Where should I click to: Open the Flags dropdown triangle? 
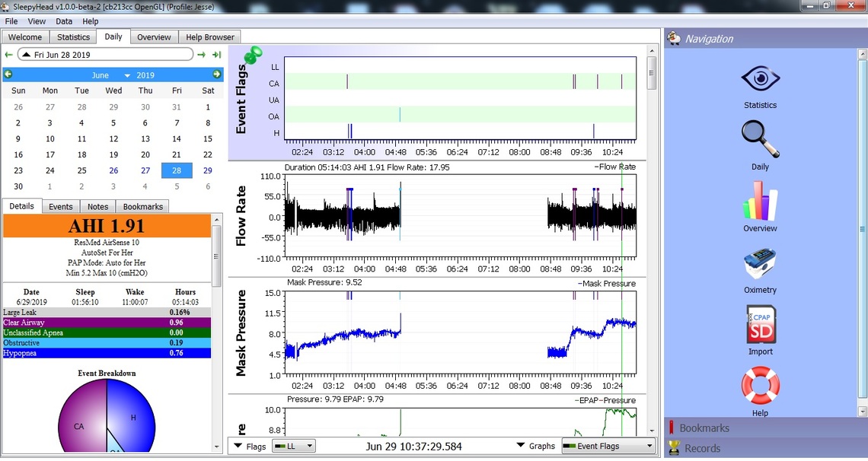(238, 446)
